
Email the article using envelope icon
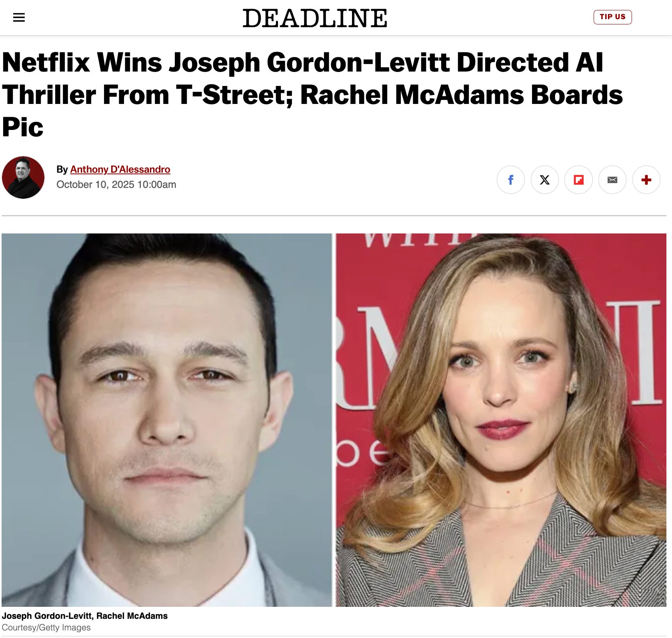(612, 180)
